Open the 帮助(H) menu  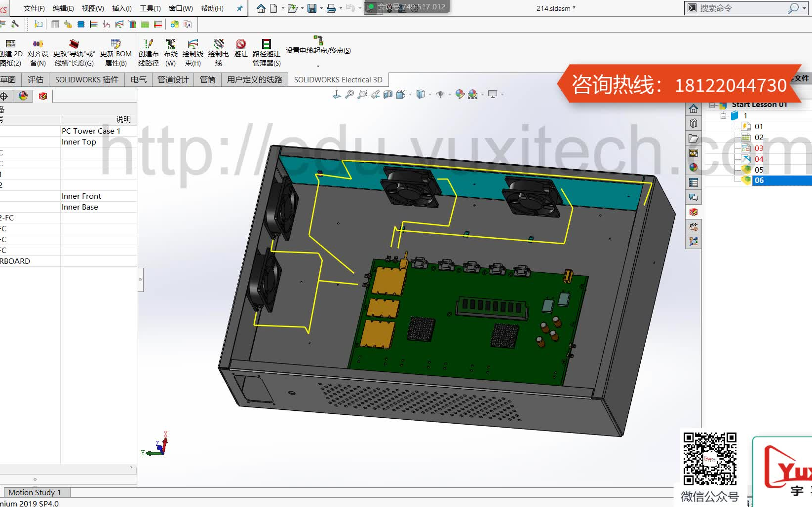click(212, 8)
